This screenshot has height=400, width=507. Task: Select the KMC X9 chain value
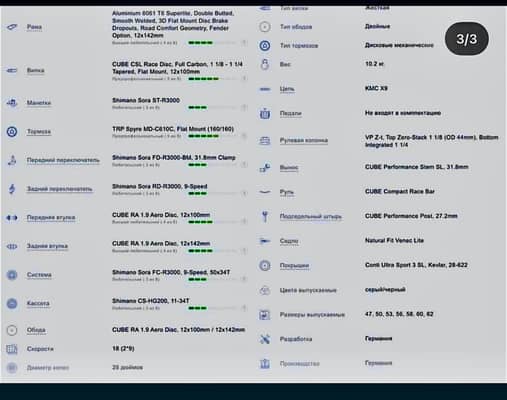point(376,89)
